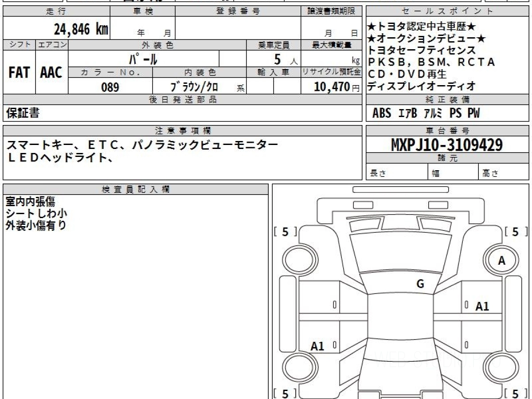The width and height of the screenshot is (532, 399).
Task: Select the 内装色 header
Action: point(199,72)
